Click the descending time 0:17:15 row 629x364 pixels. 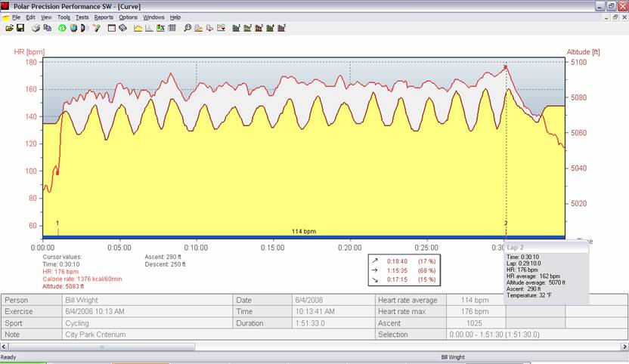point(404,280)
